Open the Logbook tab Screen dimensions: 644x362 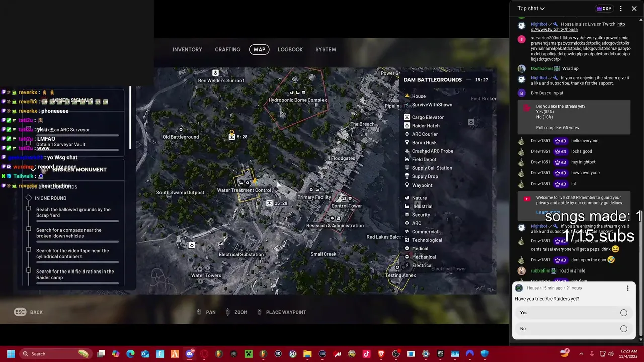click(290, 49)
